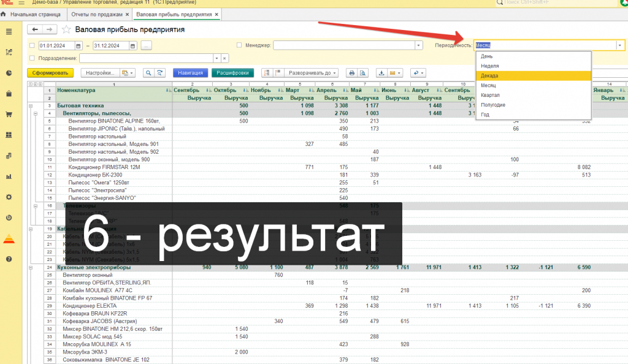Choose Год from the periodicity list
628x364 pixels.
pos(534,115)
